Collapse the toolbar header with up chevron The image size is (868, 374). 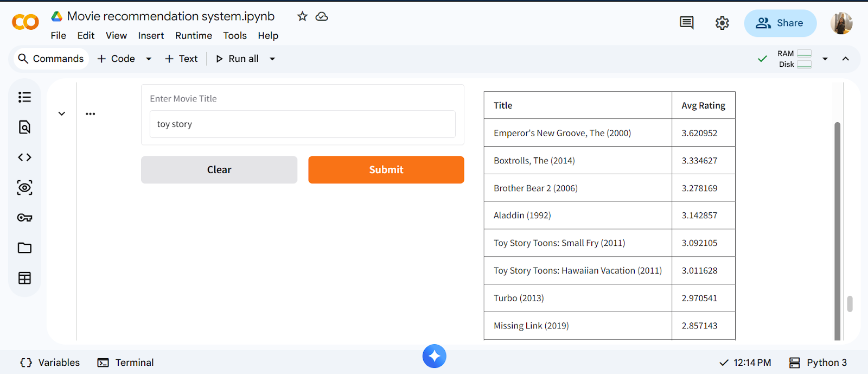click(x=845, y=59)
